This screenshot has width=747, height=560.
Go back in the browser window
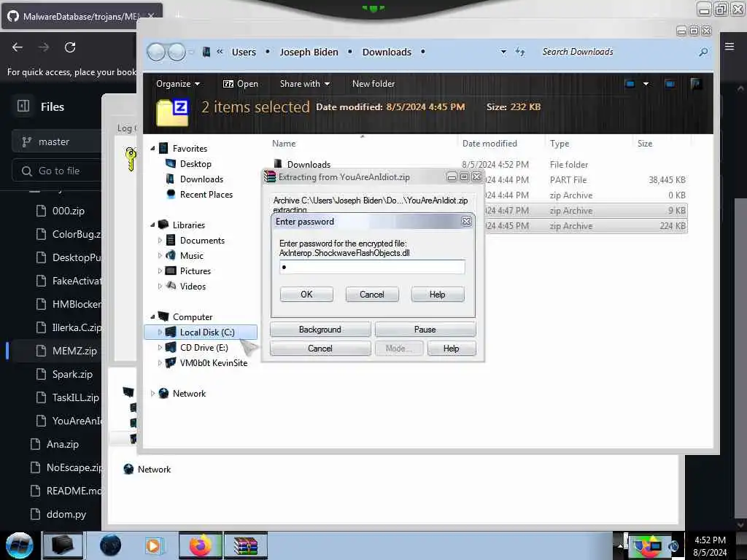[18, 47]
